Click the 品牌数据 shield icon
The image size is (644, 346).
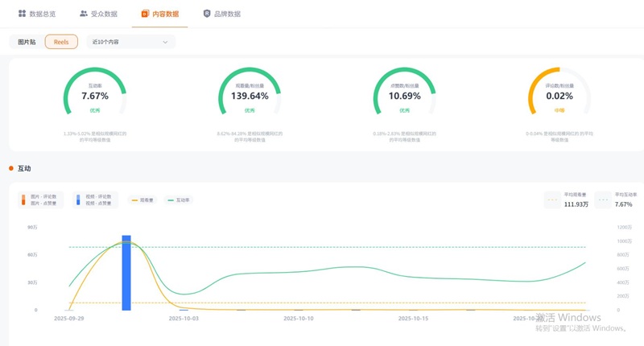click(207, 14)
